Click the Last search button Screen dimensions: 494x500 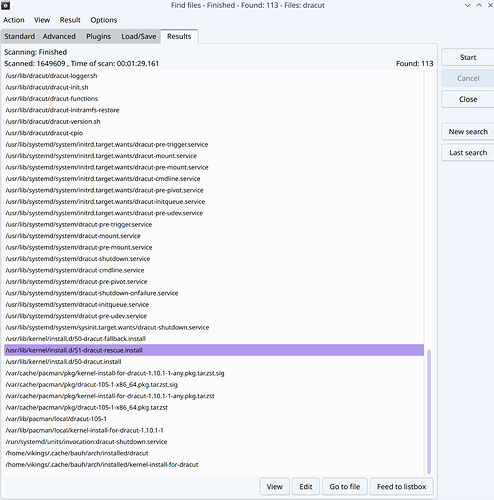pos(468,153)
